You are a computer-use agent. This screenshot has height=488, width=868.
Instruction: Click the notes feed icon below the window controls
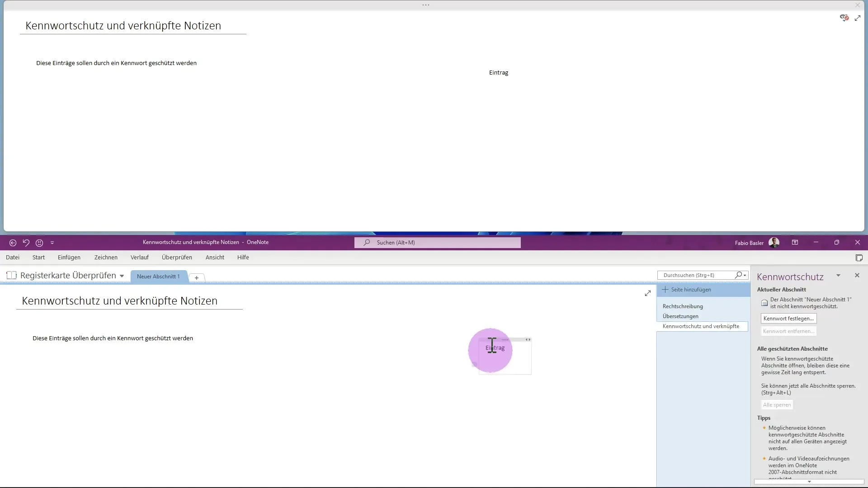[x=859, y=258]
